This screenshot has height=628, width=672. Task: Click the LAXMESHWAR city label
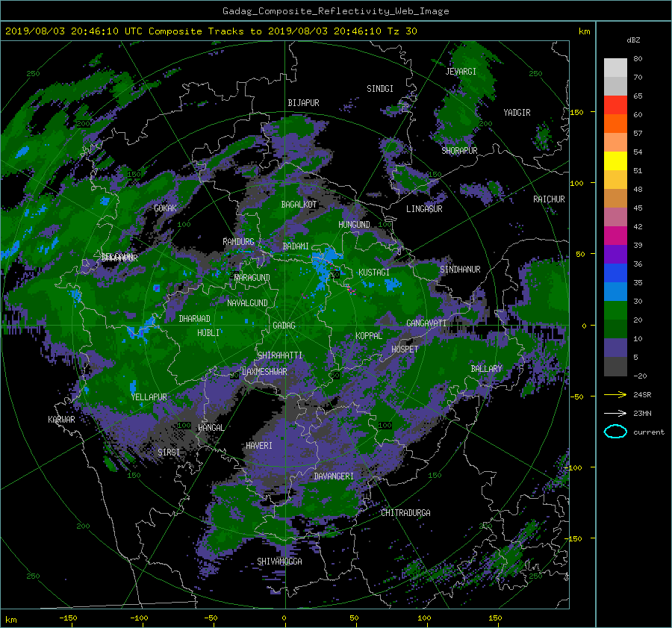264,372
